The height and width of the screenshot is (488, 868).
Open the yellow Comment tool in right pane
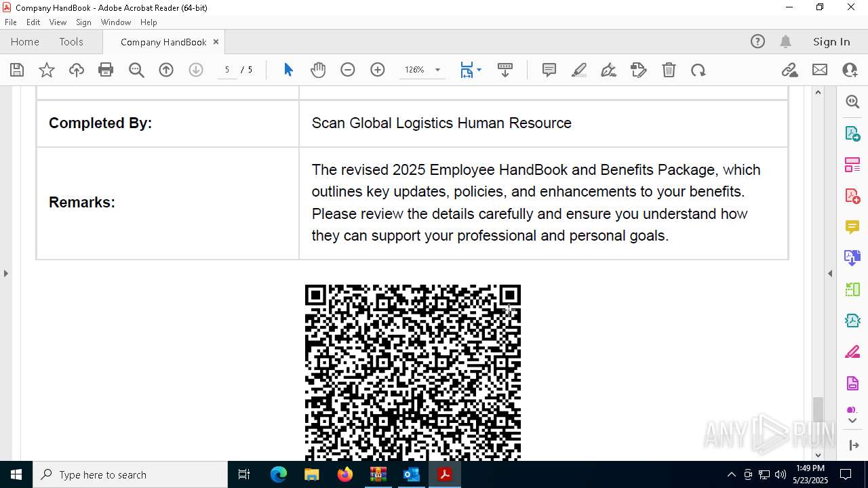click(x=852, y=227)
